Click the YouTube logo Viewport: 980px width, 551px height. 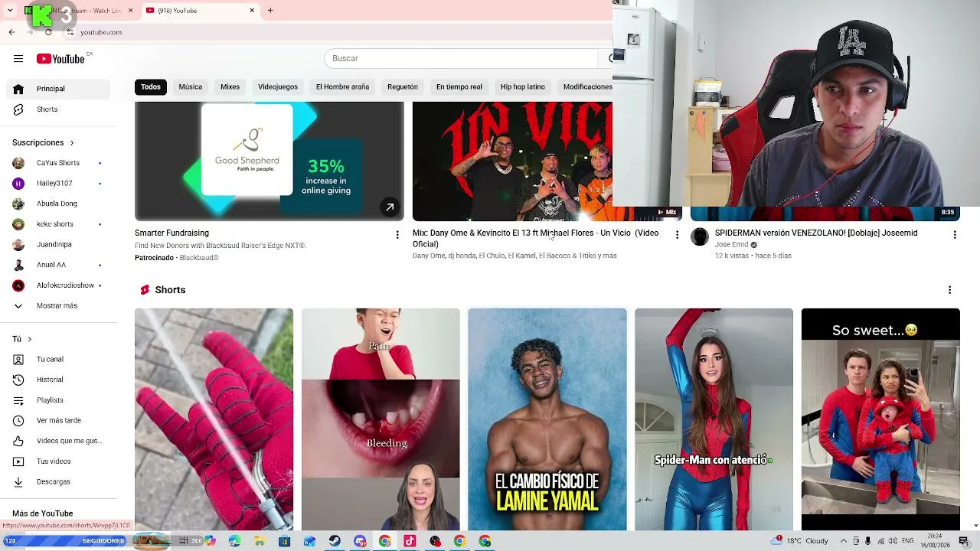click(60, 59)
